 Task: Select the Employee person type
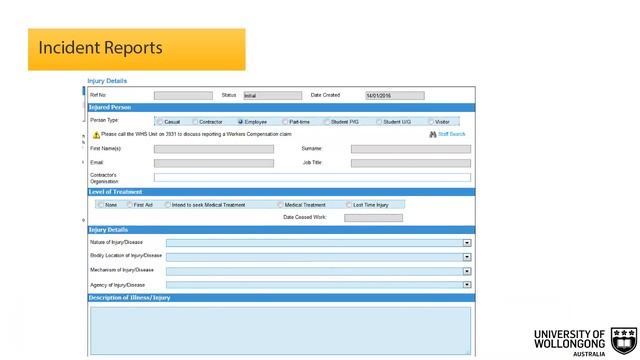pyautogui.click(x=240, y=122)
